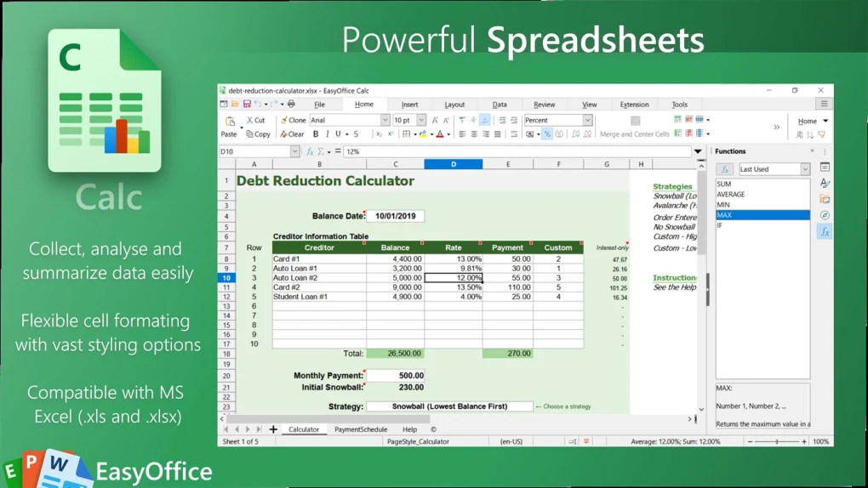
Task: Expand the Last Used function category dropdown
Action: tap(804, 169)
